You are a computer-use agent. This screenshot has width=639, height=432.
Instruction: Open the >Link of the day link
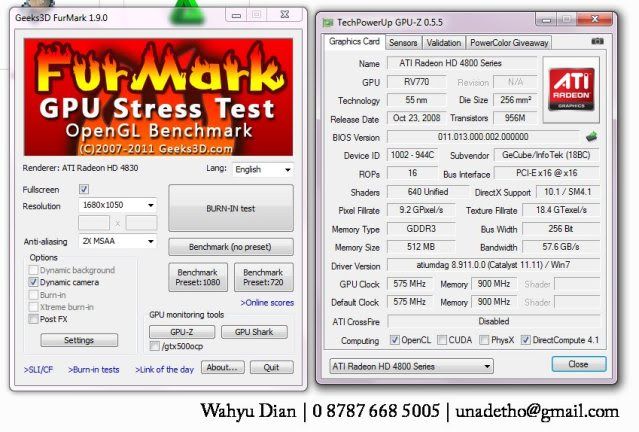[x=164, y=370]
